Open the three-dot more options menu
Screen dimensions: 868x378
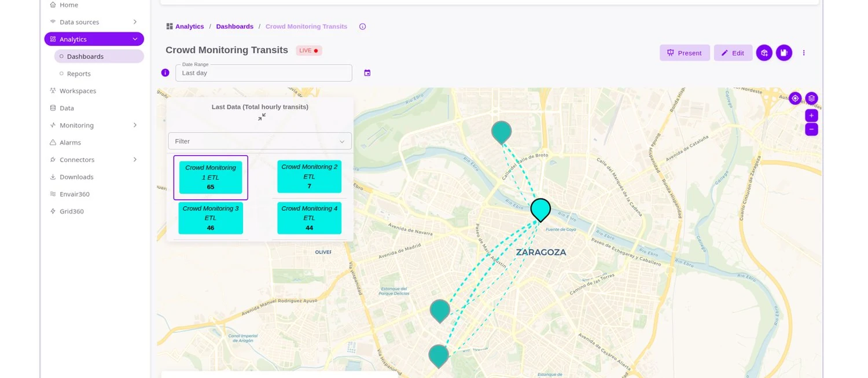(803, 53)
